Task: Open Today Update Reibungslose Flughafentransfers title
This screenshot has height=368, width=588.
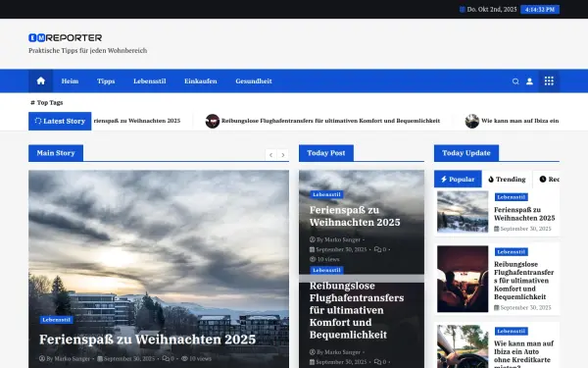Action: pos(524,281)
